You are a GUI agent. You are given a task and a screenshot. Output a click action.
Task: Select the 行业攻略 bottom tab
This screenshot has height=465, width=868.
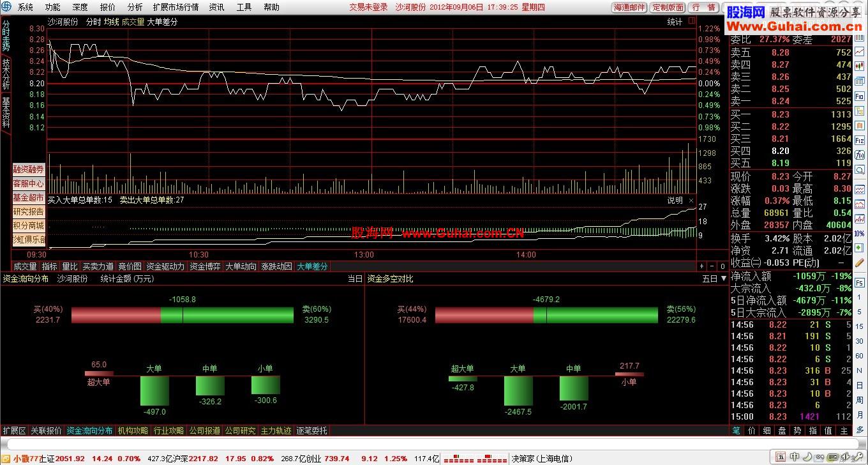[168, 431]
